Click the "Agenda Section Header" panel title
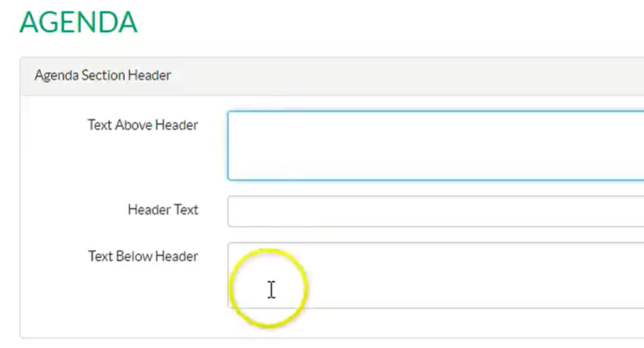Image resolution: width=644 pixels, height=348 pixels. 103,76
